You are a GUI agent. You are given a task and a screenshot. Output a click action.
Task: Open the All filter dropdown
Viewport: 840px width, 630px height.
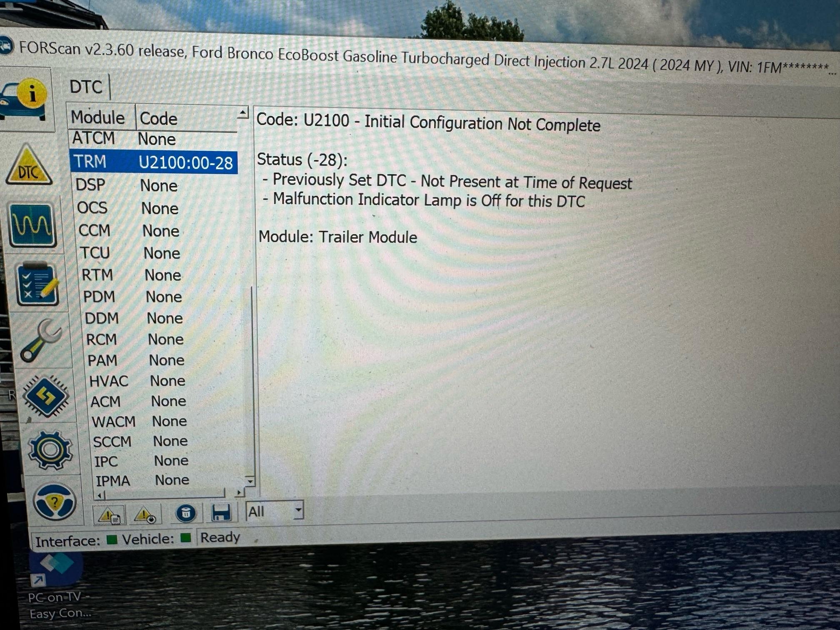(275, 511)
